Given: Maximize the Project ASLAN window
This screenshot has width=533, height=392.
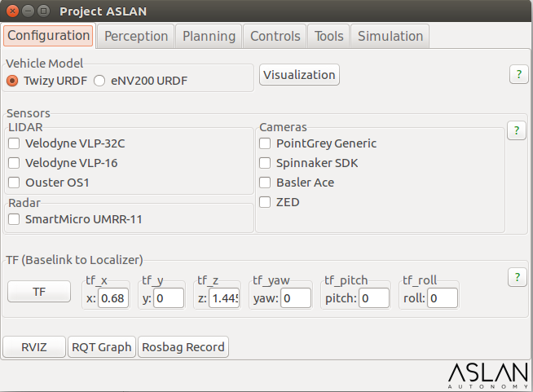Looking at the screenshot, I should point(43,11).
